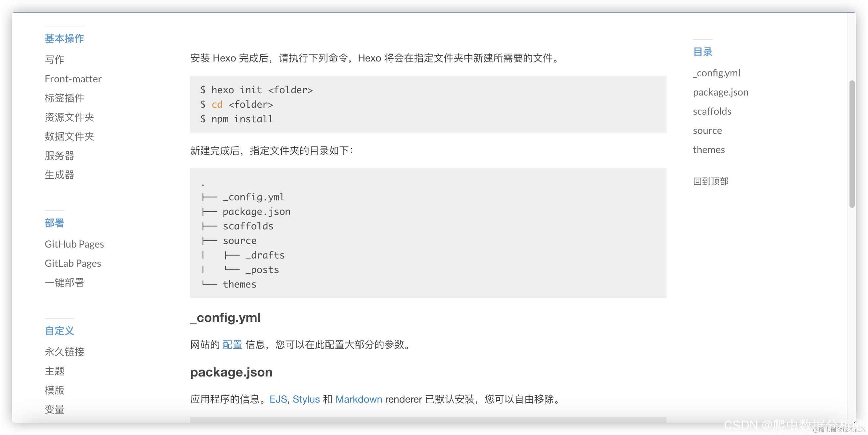The width and height of the screenshot is (868, 435).
Task: Click the 回到顶部 back-to-top link
Action: (x=710, y=181)
